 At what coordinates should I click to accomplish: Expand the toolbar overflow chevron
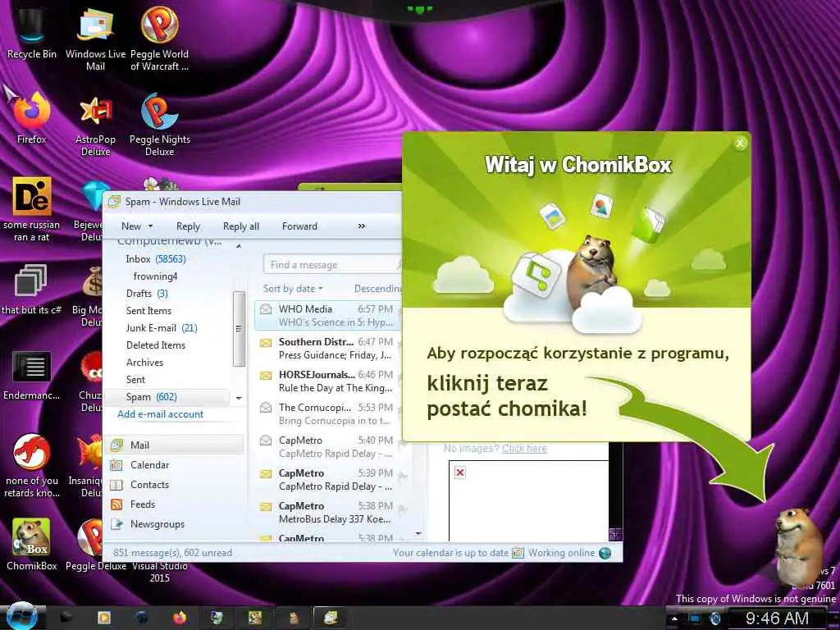362,226
